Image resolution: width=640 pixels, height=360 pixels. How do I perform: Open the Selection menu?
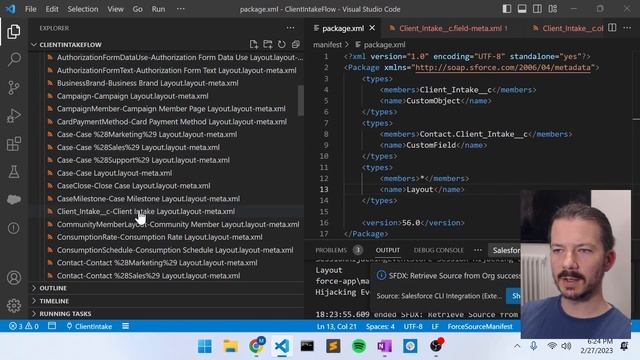83,9
